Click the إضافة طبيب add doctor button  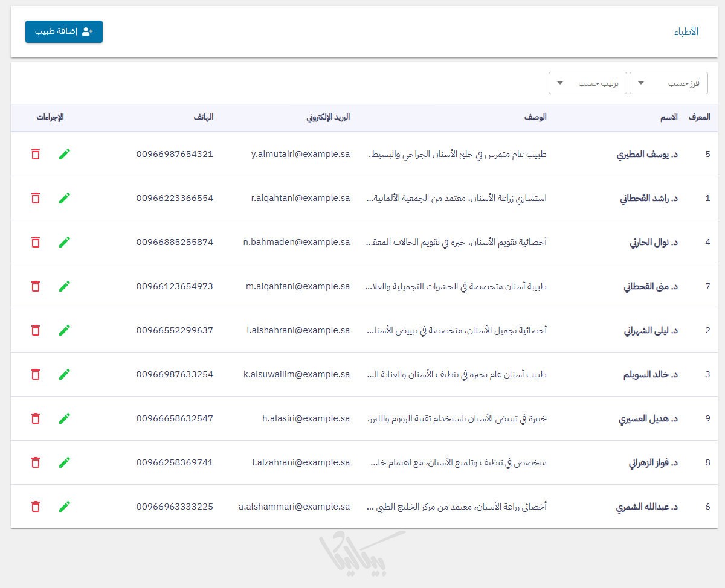pyautogui.click(x=64, y=31)
